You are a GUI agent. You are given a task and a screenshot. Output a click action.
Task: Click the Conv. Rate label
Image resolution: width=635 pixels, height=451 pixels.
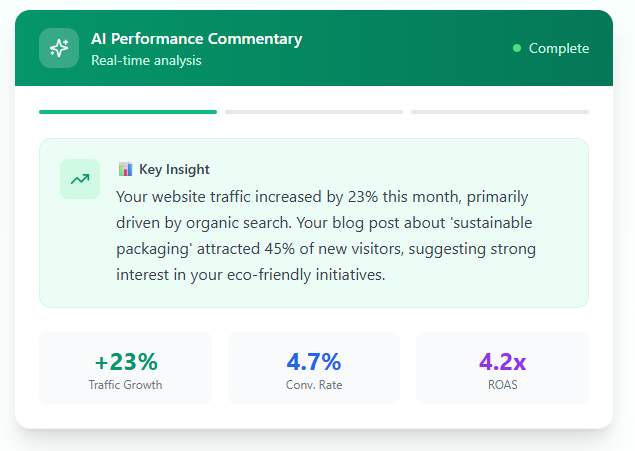[314, 385]
